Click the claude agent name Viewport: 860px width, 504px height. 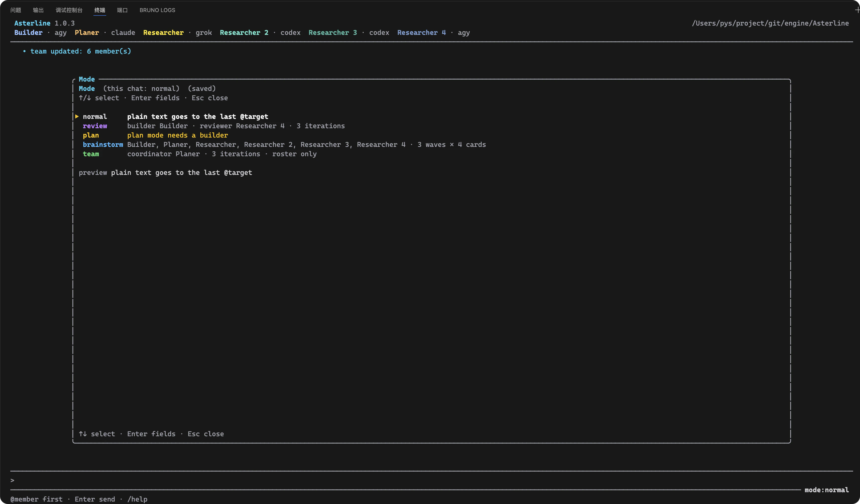123,32
